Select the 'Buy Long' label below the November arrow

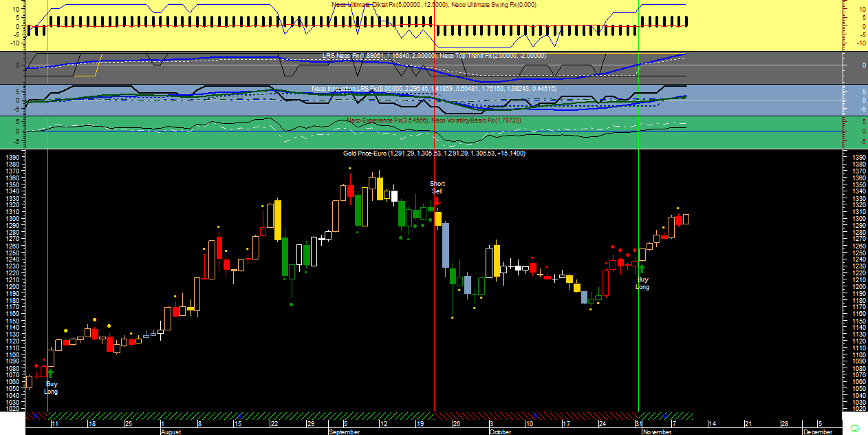(642, 283)
